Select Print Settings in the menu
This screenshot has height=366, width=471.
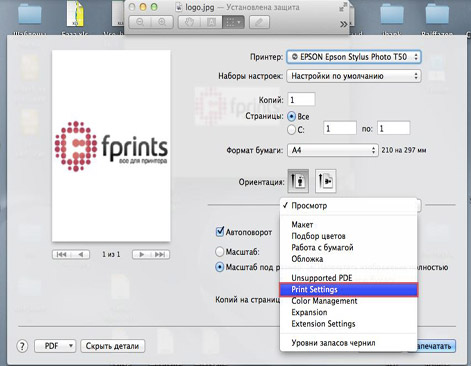tap(348, 289)
